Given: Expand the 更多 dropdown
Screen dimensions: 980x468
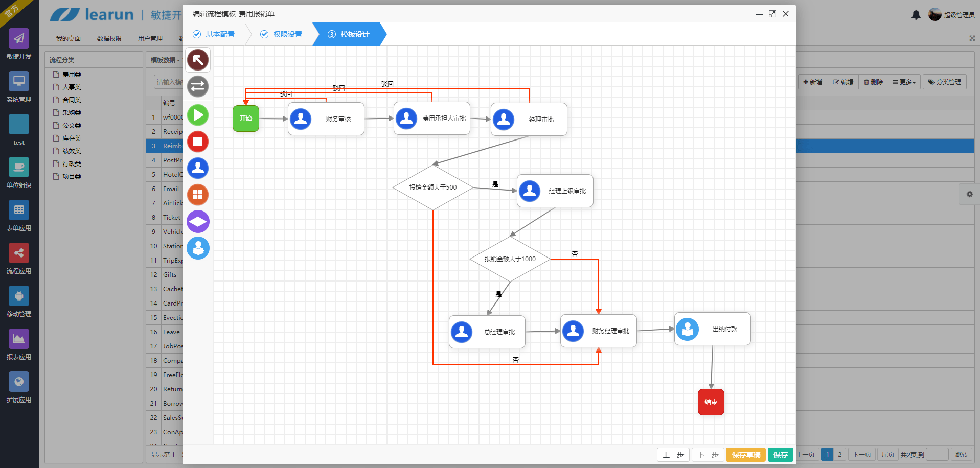Looking at the screenshot, I should [x=904, y=82].
